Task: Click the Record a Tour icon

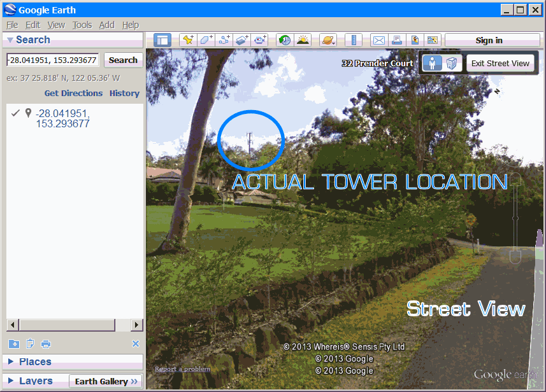Action: tap(259, 40)
